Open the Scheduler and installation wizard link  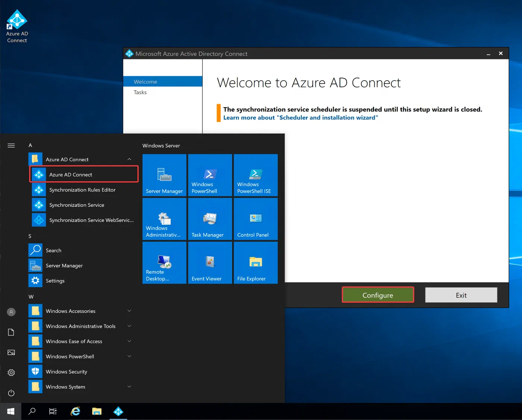301,117
